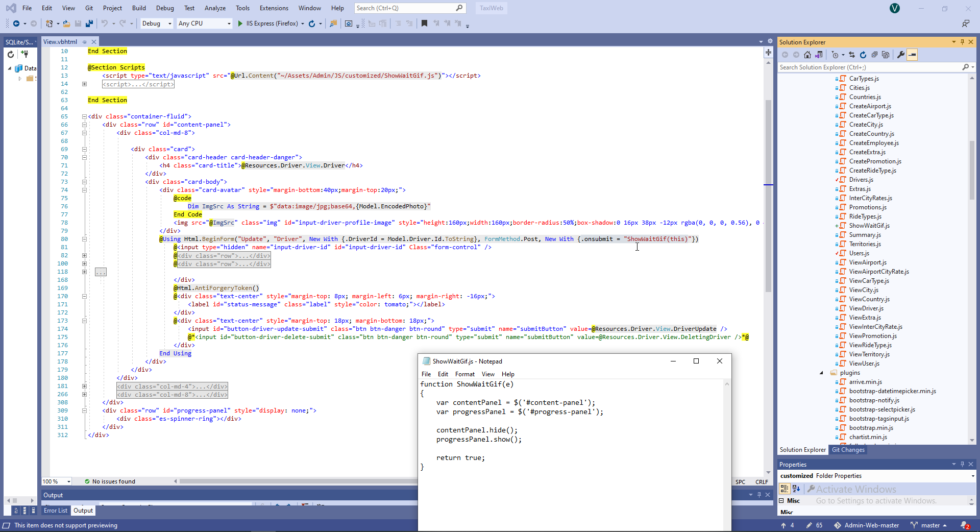Click the CRLF line ending indicator
The width and height of the screenshot is (980, 532).
coord(762,482)
